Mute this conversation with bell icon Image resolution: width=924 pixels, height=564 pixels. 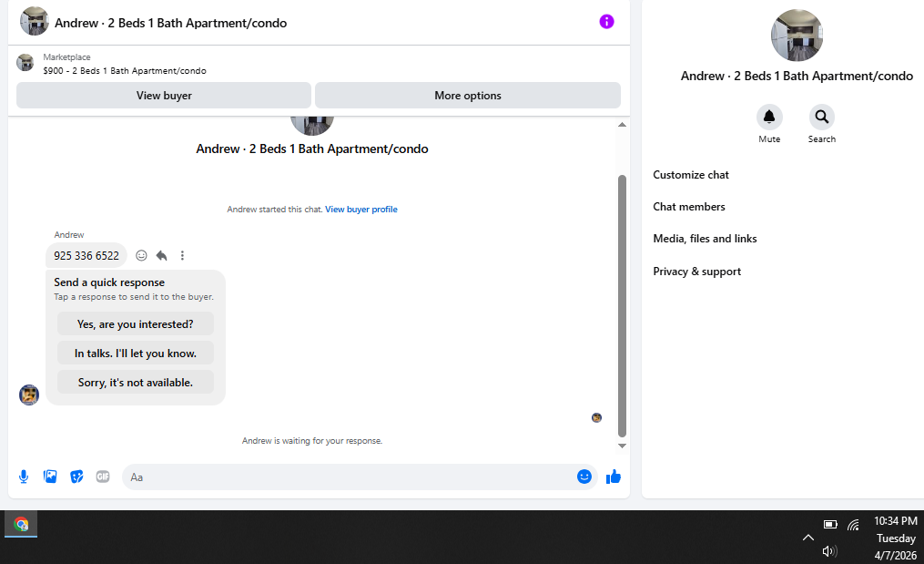[769, 117]
